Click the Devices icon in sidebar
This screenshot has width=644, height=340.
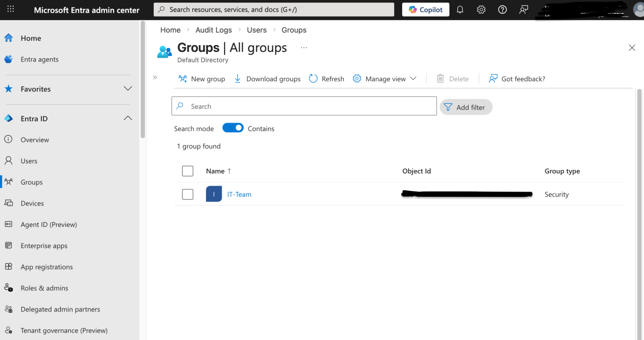tap(8, 203)
